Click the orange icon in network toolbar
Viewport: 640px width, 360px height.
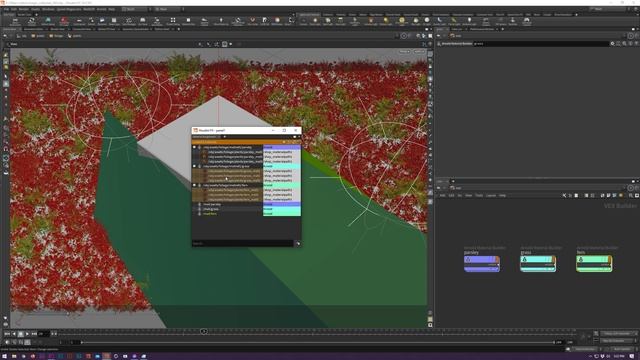[621, 196]
